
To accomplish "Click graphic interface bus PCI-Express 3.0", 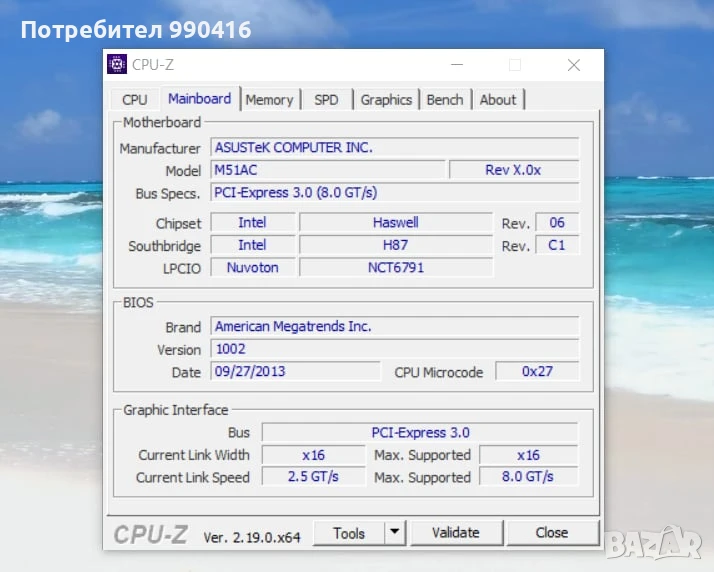I will [420, 433].
